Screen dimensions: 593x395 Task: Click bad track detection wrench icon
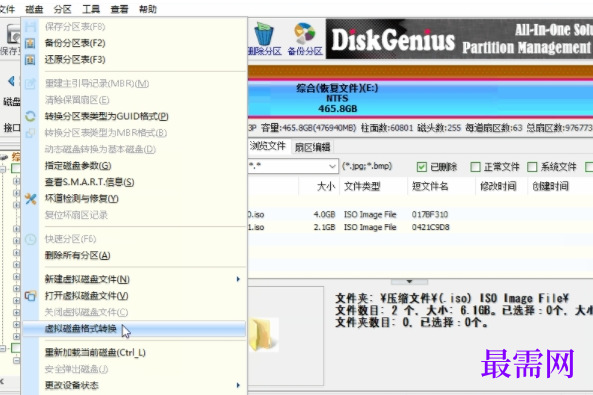30,199
